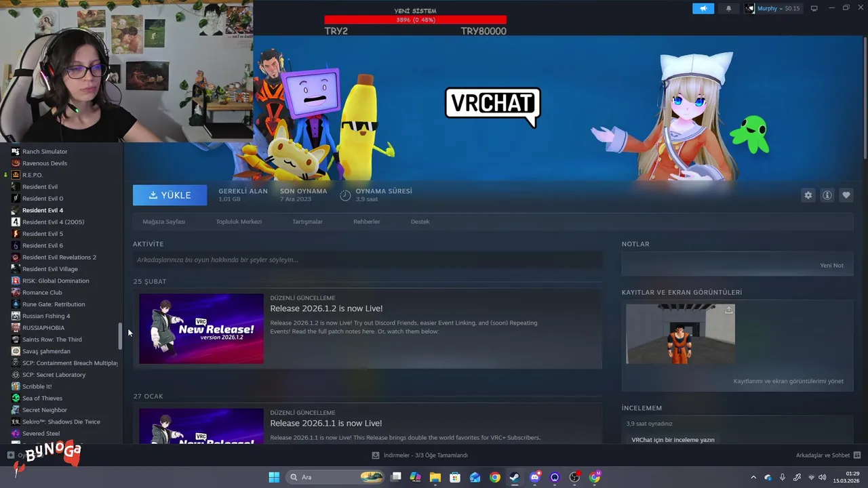Open the notifications bell
This screenshot has width=868, height=488.
pyautogui.click(x=729, y=8)
